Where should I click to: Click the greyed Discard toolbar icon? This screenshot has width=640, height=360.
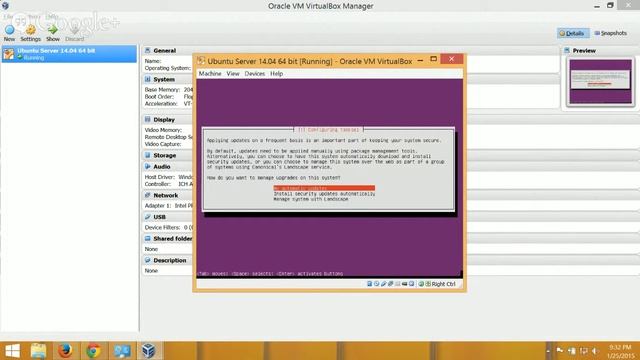(x=74, y=30)
